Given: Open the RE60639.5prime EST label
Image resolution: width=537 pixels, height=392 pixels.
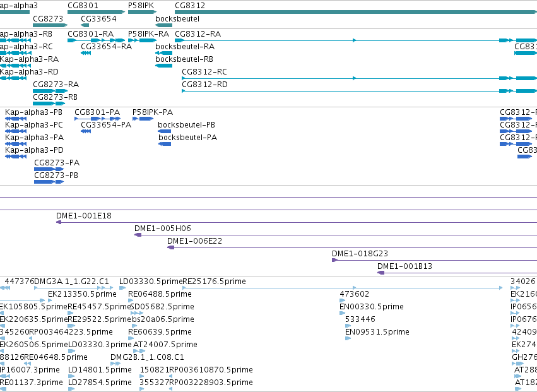Looking at the screenshot, I should click(x=160, y=331).
